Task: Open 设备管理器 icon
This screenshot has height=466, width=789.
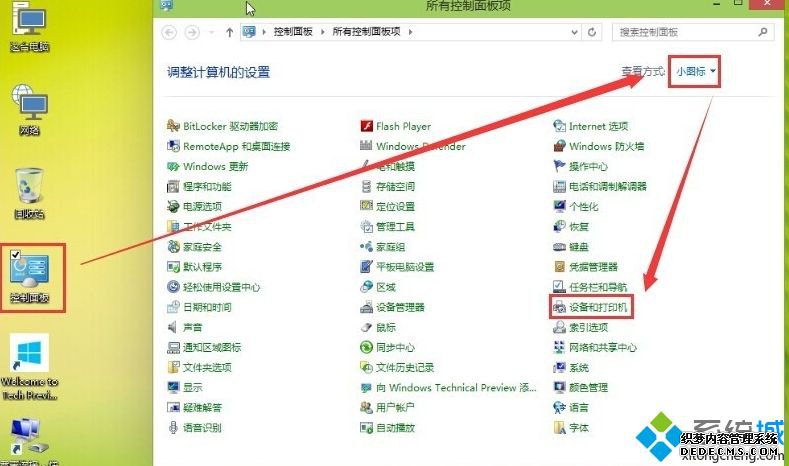Action: pyautogui.click(x=366, y=307)
